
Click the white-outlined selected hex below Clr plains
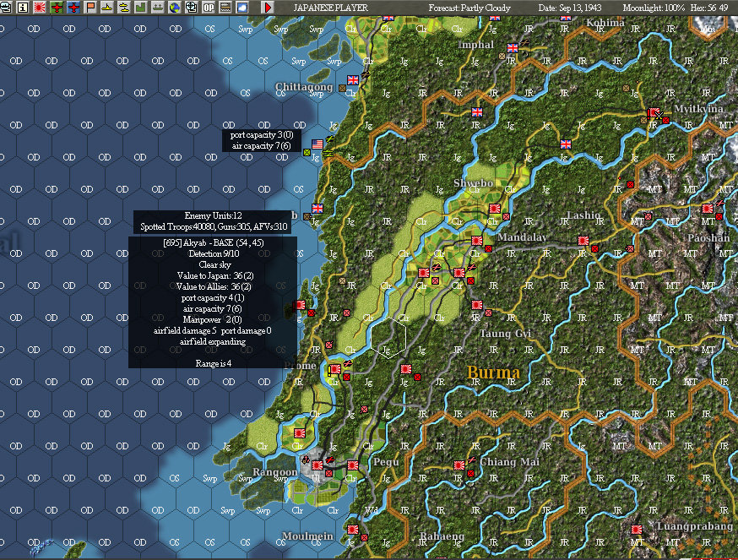click(388, 337)
